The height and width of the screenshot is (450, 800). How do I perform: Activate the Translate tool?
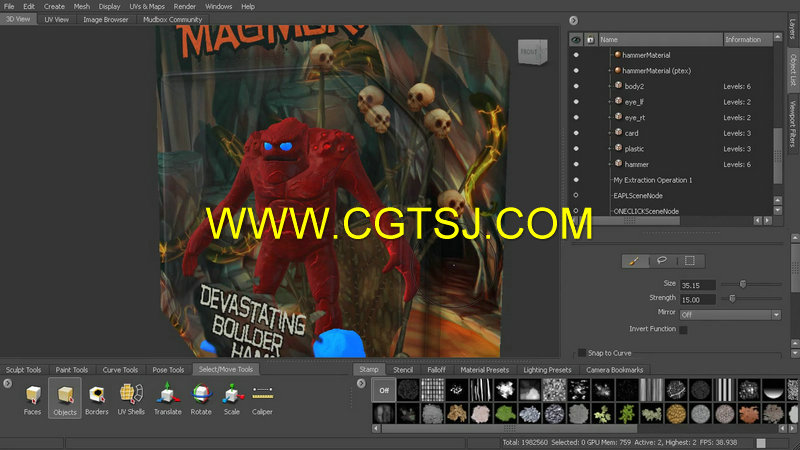pyautogui.click(x=167, y=399)
